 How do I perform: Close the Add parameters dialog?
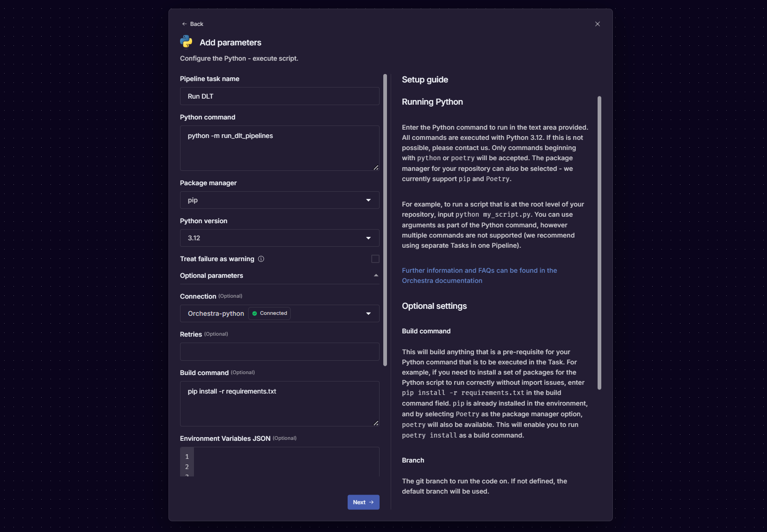point(598,24)
